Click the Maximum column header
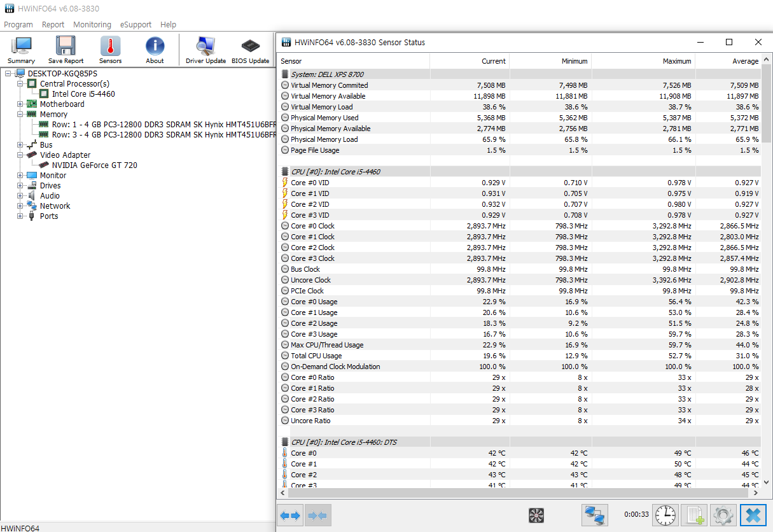773x532 pixels. (x=643, y=61)
